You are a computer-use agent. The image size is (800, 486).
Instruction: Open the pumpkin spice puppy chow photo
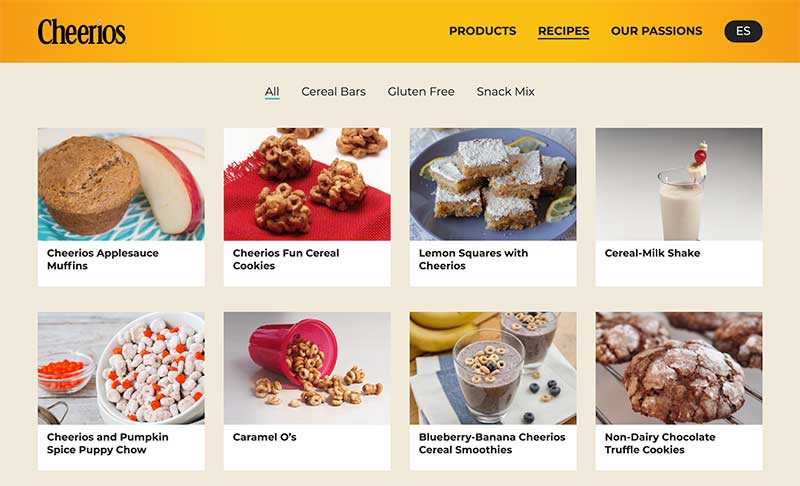[121, 368]
